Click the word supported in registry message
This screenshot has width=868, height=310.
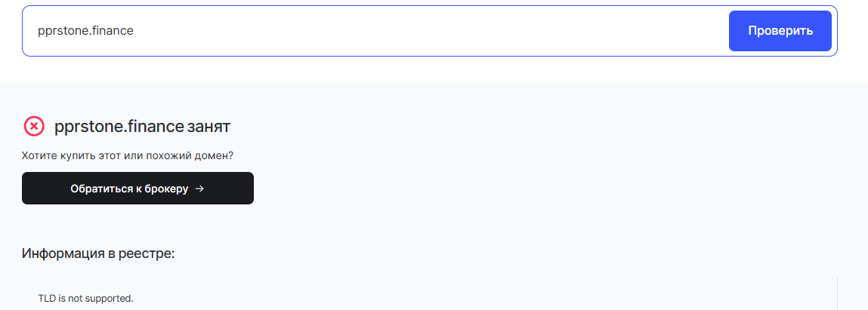coord(110,298)
